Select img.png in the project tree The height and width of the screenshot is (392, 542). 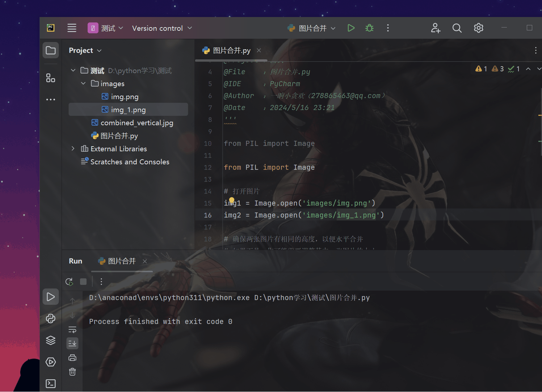[125, 97]
